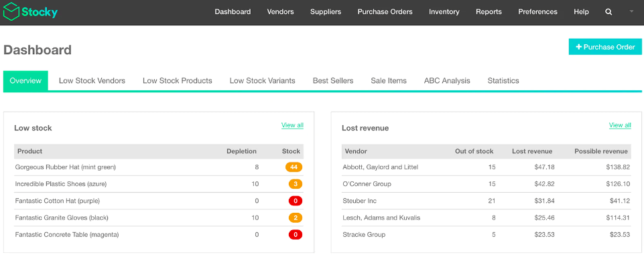Switch to Low Stock Products tab
This screenshot has width=644, height=261.
click(x=178, y=80)
